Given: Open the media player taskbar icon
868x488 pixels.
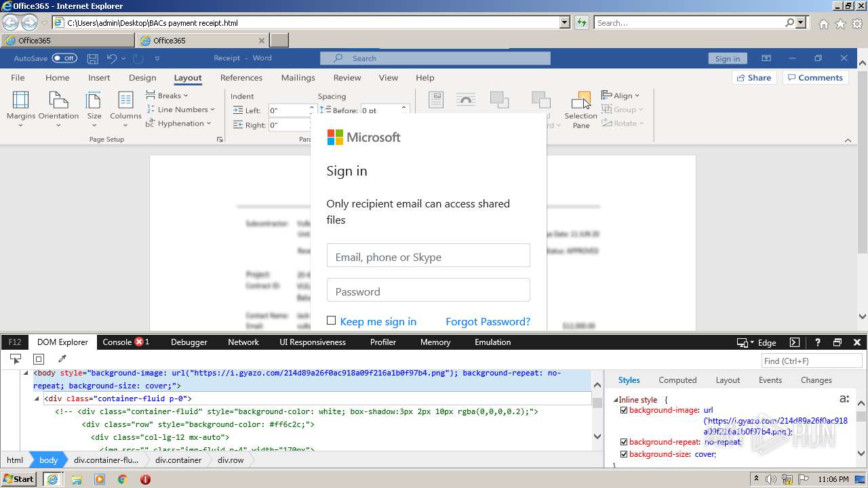Looking at the screenshot, I should coord(100,479).
